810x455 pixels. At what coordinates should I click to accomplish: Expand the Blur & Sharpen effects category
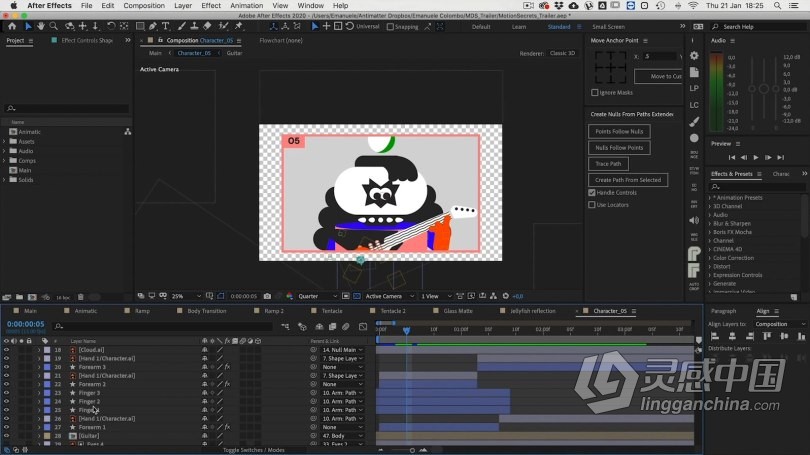[710, 224]
